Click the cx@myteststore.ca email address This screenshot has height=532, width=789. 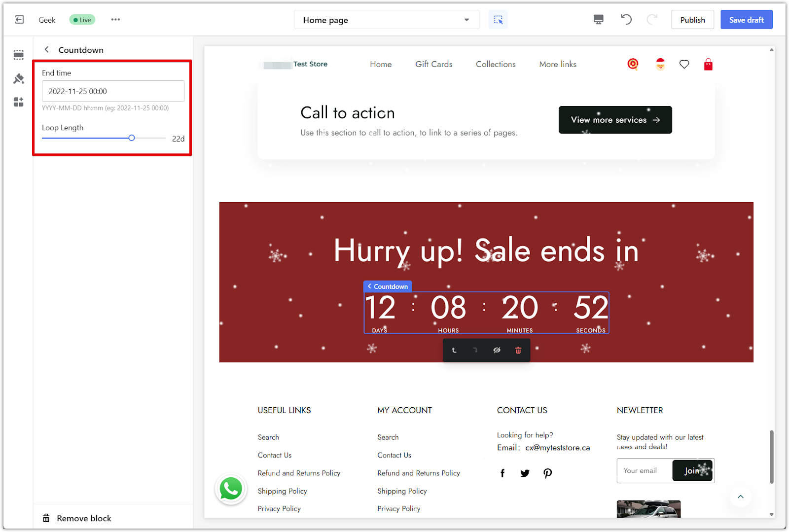click(557, 448)
